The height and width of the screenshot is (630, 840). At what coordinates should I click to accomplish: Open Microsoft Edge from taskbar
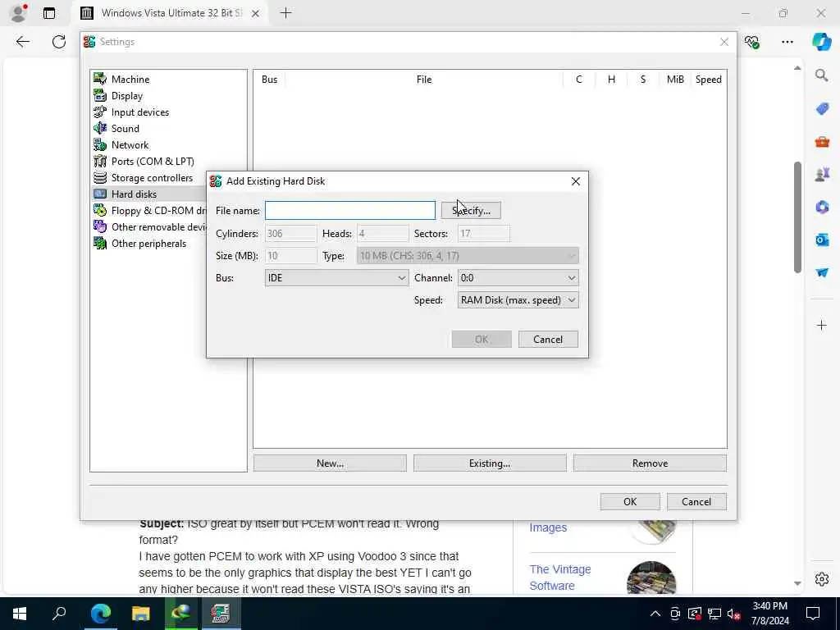click(x=101, y=614)
